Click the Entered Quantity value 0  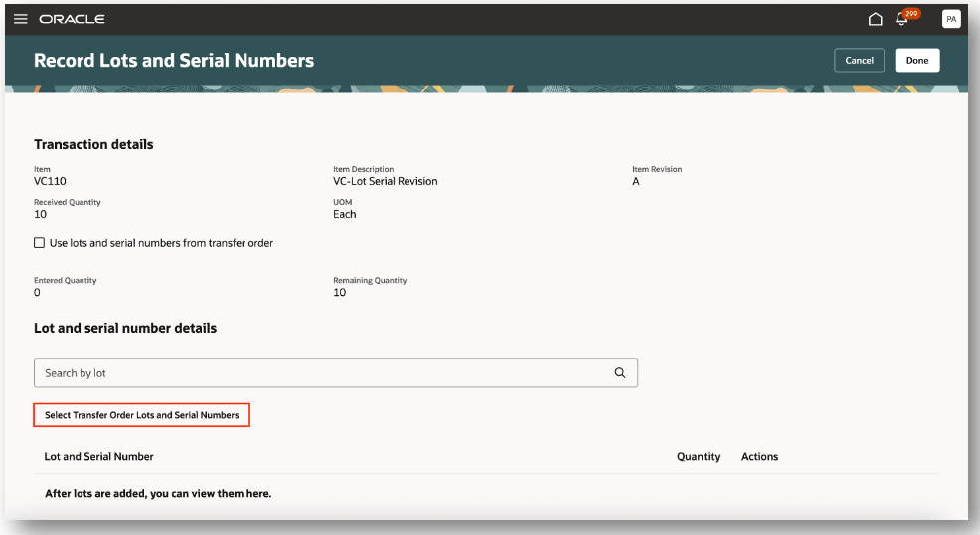[37, 292]
